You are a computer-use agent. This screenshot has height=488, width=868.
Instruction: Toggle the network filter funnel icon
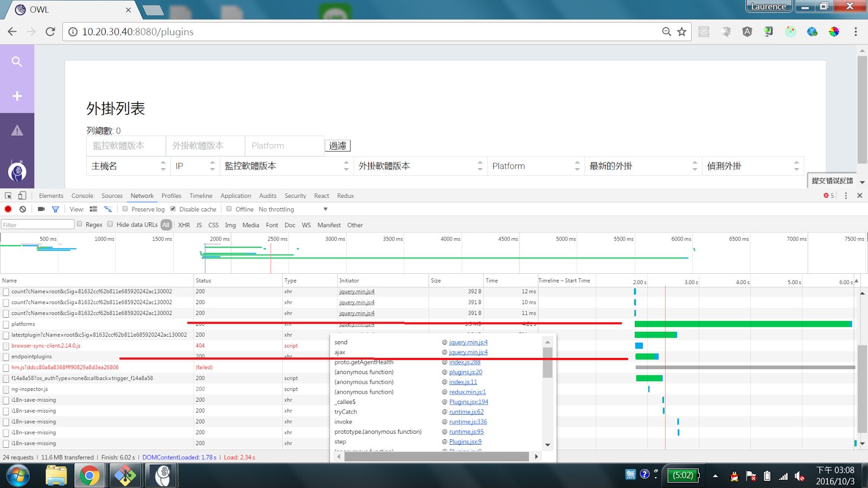(x=55, y=209)
